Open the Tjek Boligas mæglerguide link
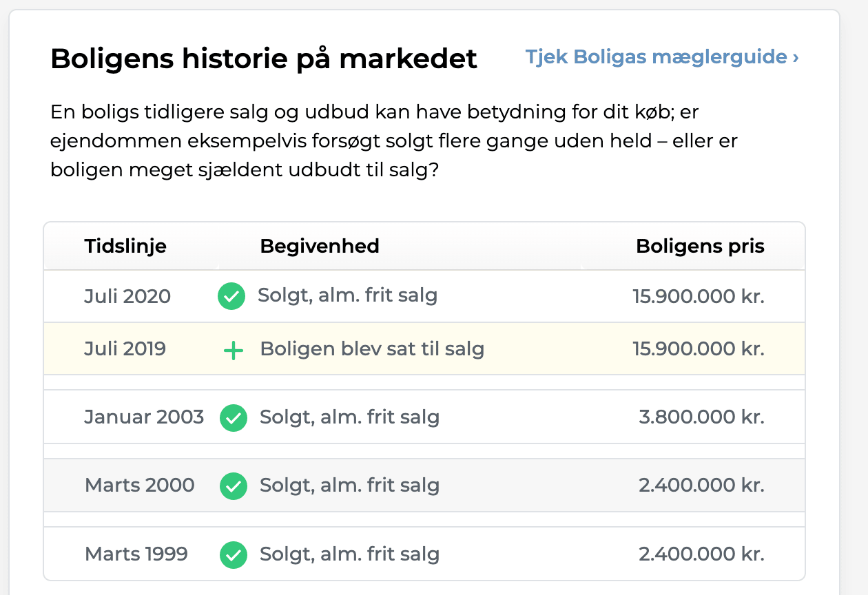Screen dimensions: 868x595 click(x=662, y=56)
